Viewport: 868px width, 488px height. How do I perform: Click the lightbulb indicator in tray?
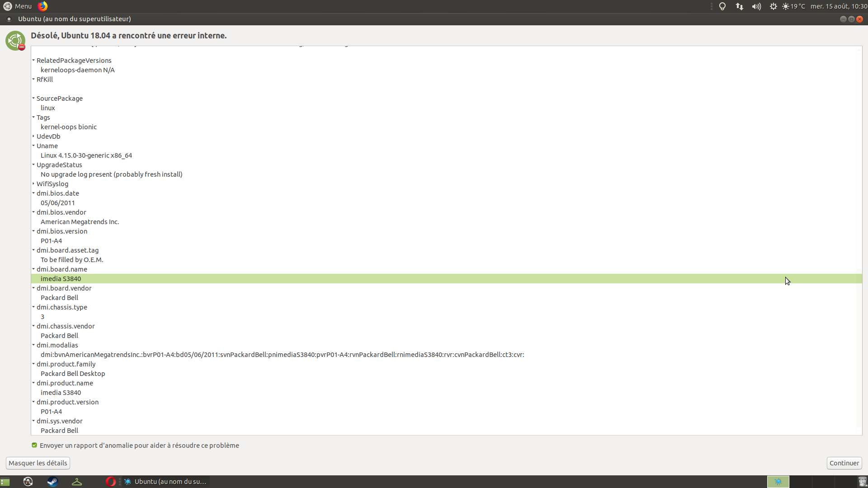(722, 6)
